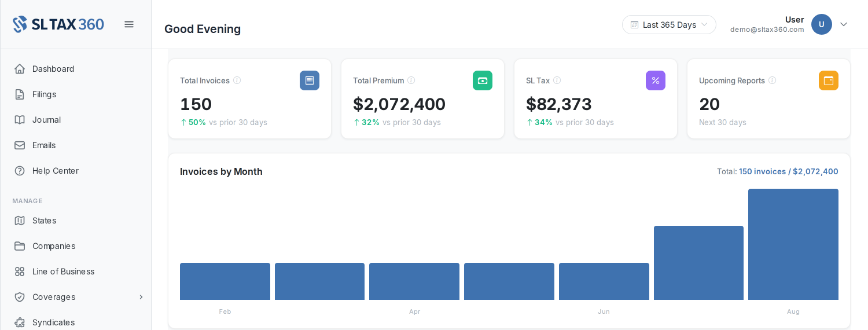This screenshot has height=330, width=868.
Task: Click the user avatar circle U
Action: point(822,24)
